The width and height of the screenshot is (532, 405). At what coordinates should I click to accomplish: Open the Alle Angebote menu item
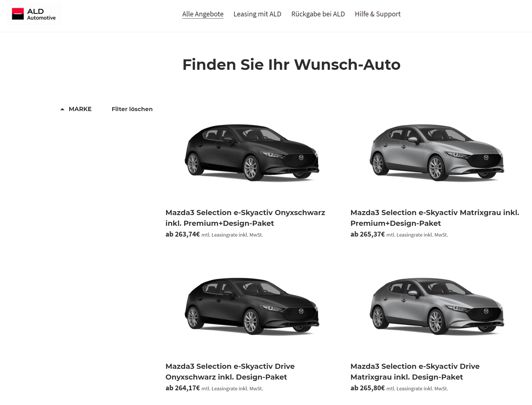pyautogui.click(x=203, y=14)
